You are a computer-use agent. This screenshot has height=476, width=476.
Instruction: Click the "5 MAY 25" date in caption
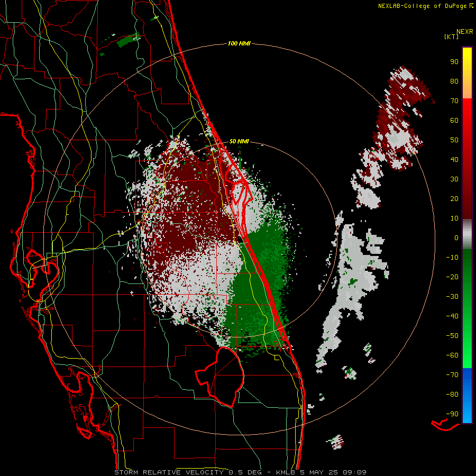pos(319,472)
